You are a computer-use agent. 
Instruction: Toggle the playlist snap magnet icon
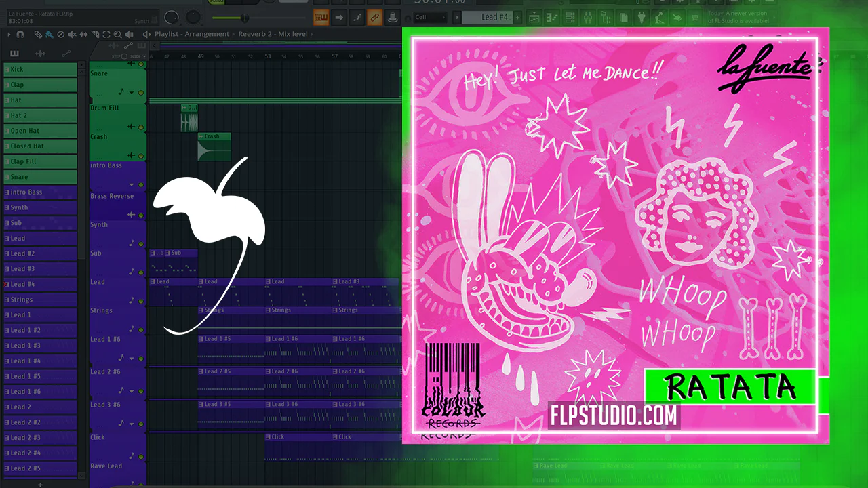click(20, 34)
